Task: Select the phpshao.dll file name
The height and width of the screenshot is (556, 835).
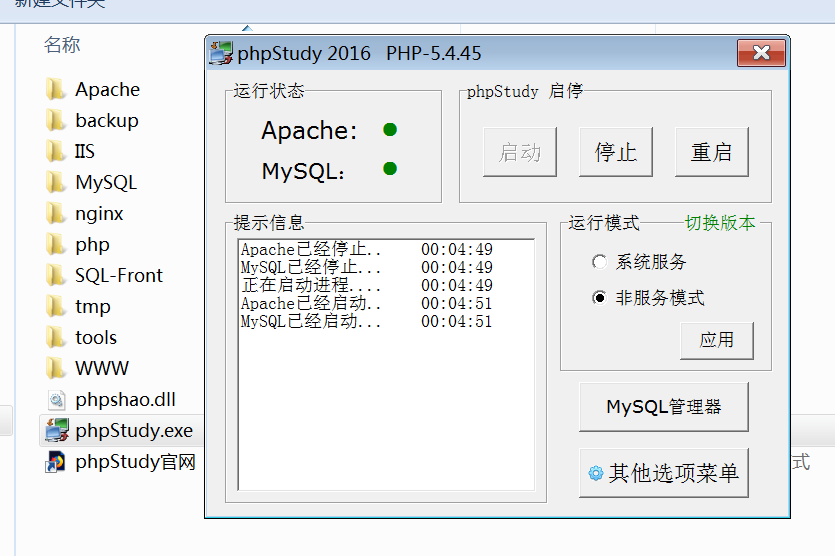Action: pos(126,400)
